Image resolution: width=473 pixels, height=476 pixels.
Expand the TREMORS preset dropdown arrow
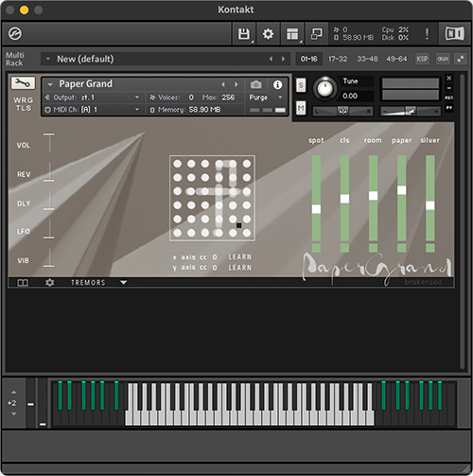pyautogui.click(x=123, y=282)
